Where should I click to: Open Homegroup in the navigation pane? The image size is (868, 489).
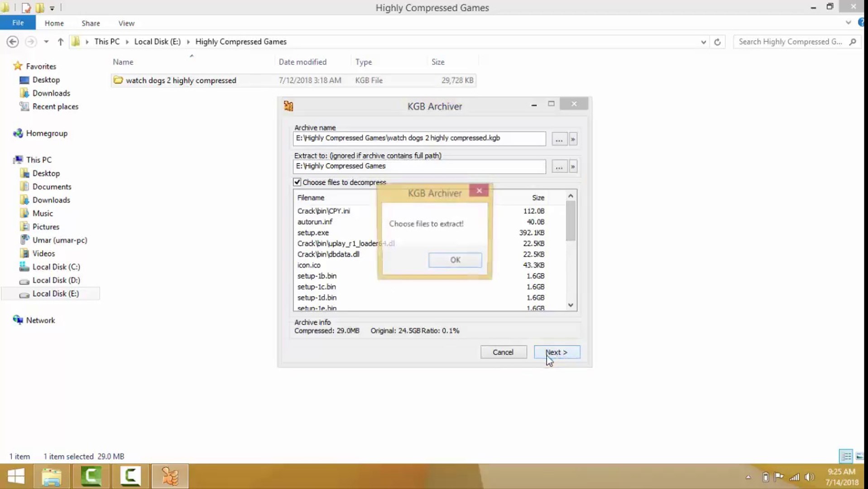[x=47, y=134]
